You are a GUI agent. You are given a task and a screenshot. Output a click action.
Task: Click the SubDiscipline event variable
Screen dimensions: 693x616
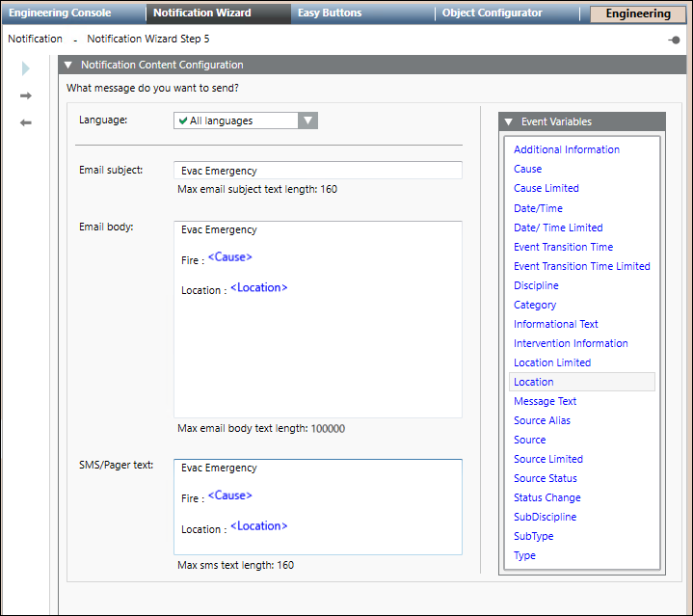point(545,517)
